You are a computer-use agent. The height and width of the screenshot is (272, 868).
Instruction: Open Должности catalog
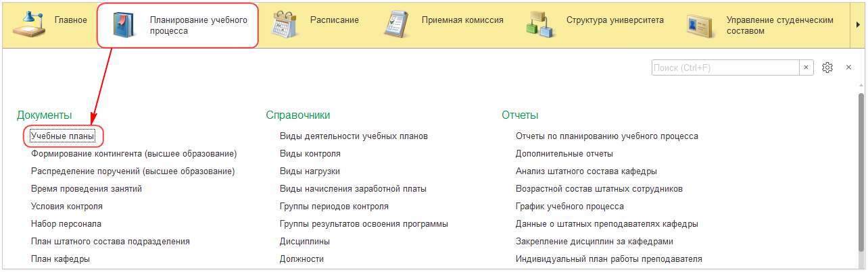coord(302,259)
